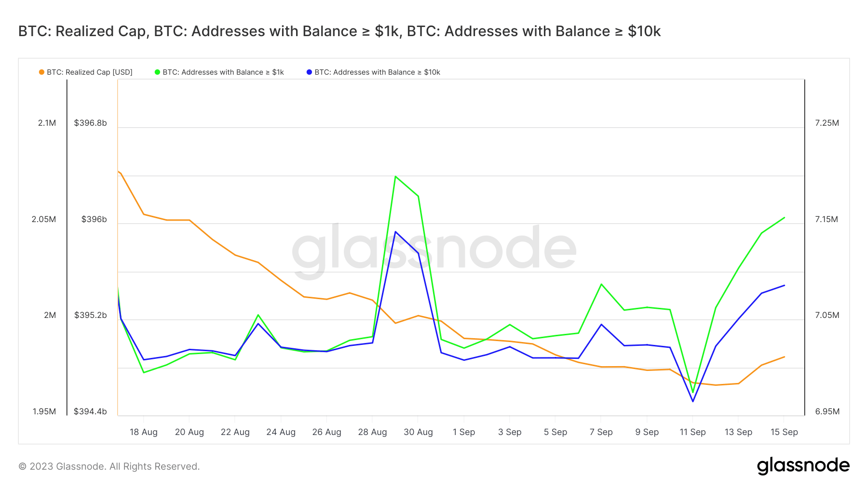Click the blue ≥ $10k legend dot

(309, 72)
